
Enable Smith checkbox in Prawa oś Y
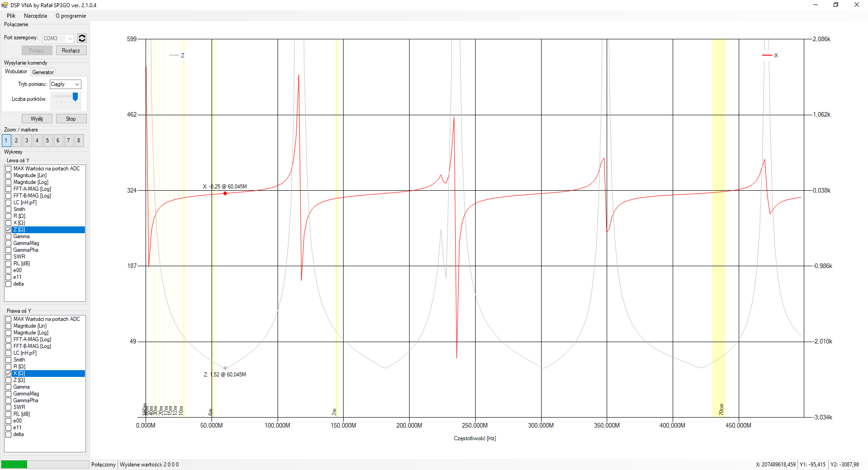9,360
